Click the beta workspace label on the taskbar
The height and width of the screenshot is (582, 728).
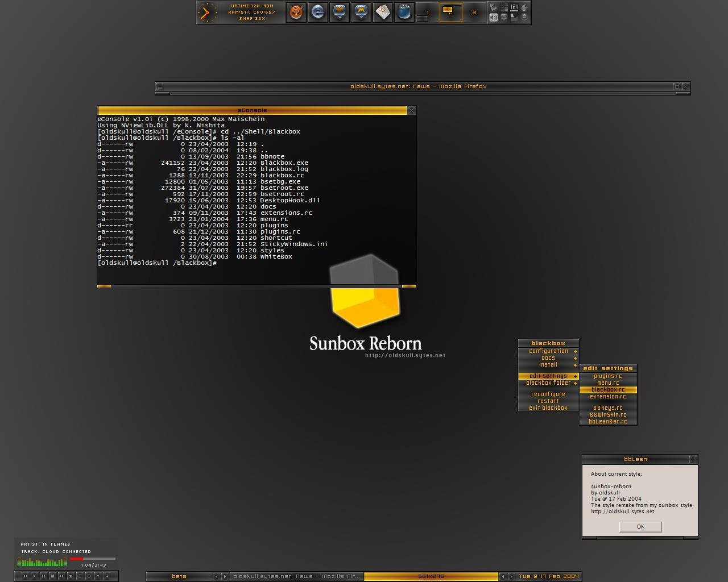[179, 576]
